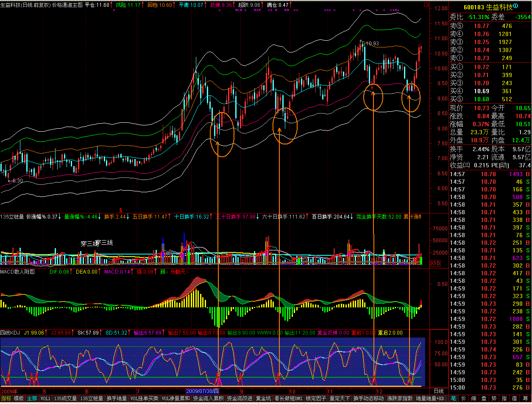532x404 pixels.
Task: Apply the 资金流入累积 indicator
Action: [x=208, y=398]
